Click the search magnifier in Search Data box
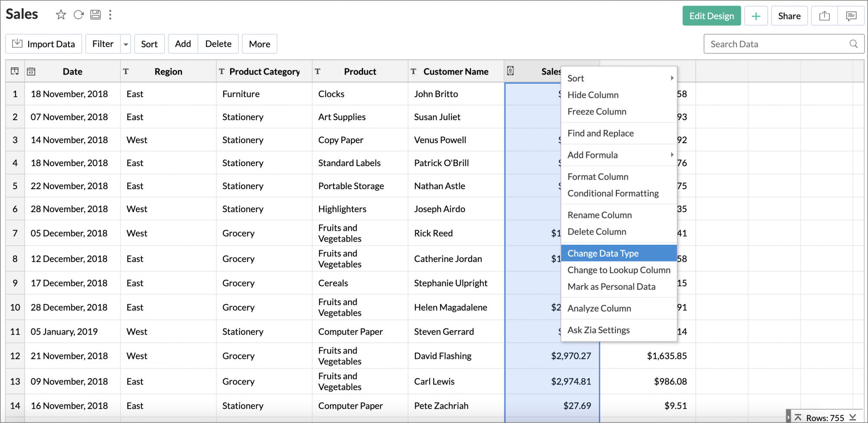 coord(853,43)
